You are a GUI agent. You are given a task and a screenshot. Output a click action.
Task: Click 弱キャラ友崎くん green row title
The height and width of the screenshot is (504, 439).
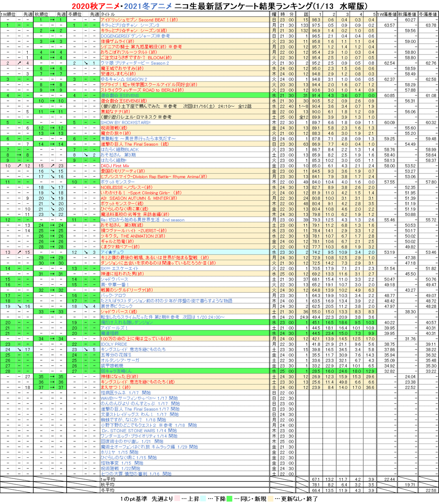click(x=116, y=372)
